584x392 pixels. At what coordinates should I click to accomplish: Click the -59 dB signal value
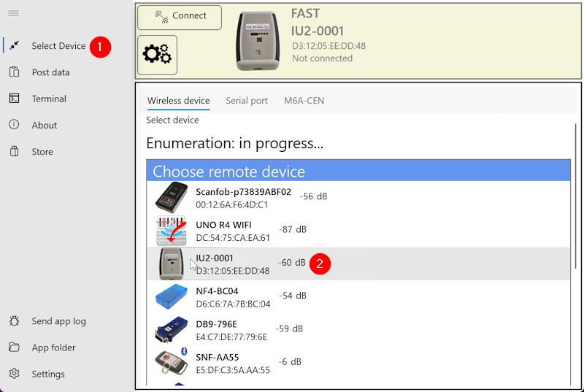point(289,328)
